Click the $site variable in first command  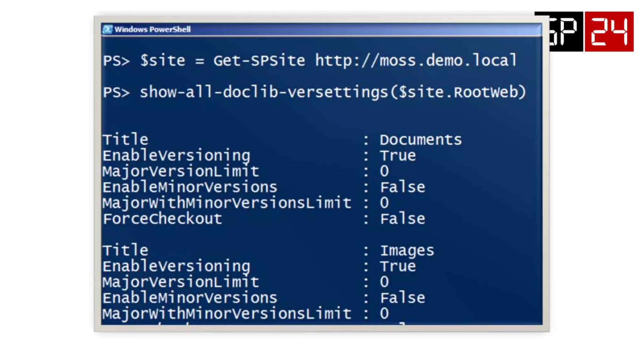point(163,60)
